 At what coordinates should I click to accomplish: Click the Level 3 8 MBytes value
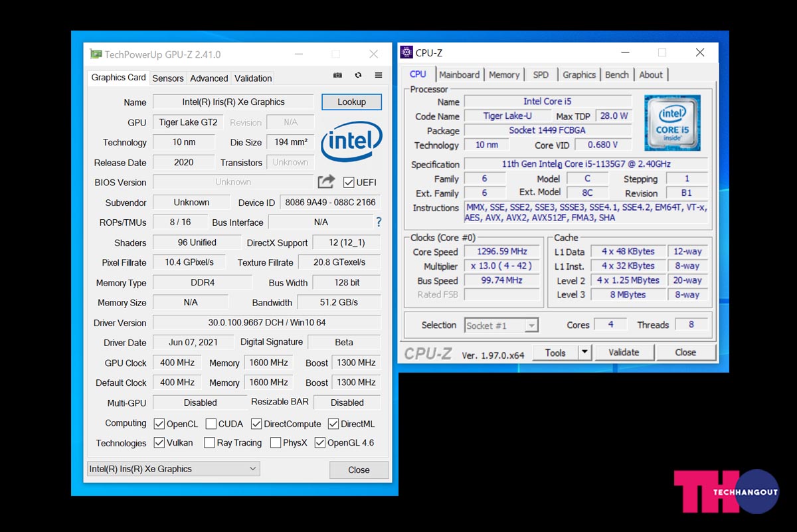tap(628, 295)
